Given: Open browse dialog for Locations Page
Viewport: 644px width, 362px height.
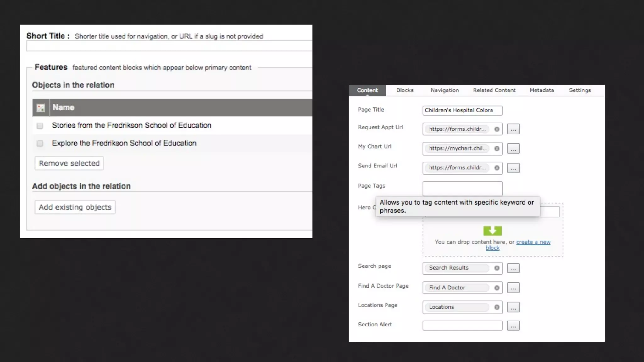Looking at the screenshot, I should click(x=513, y=307).
